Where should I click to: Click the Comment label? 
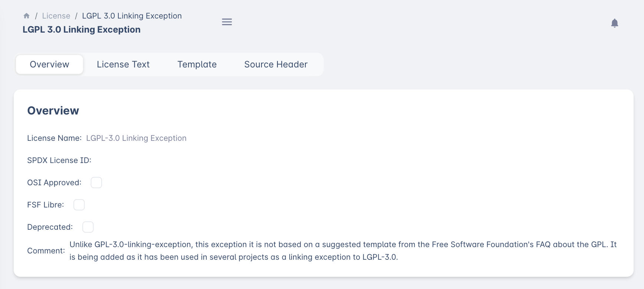[46, 251]
